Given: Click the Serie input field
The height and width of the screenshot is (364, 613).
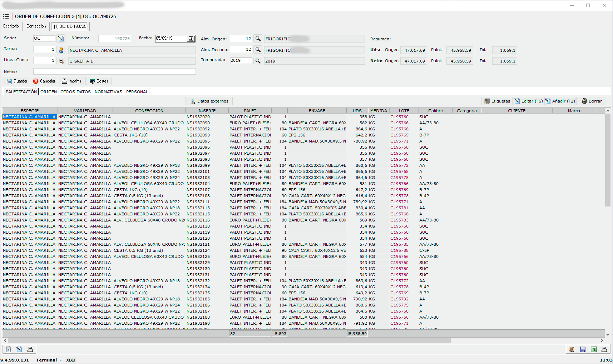Looking at the screenshot, I should click(x=44, y=38).
